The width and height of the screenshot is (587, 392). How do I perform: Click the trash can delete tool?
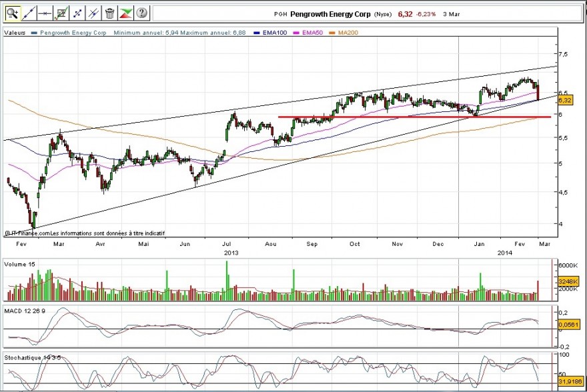coord(109,13)
